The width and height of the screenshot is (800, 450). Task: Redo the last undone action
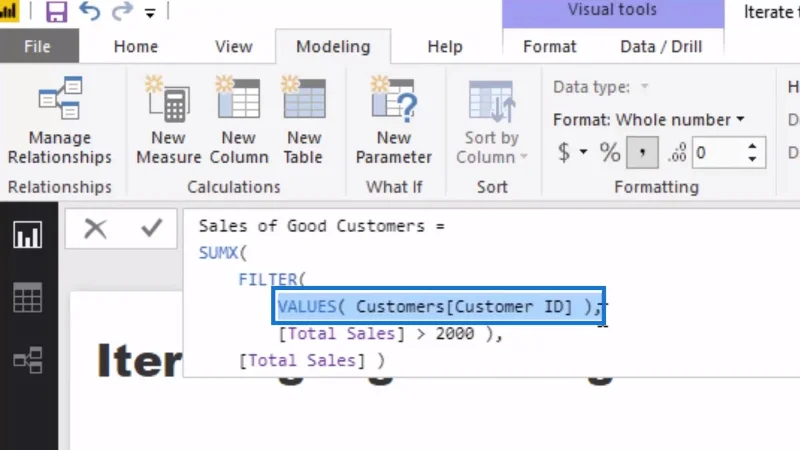point(122,11)
